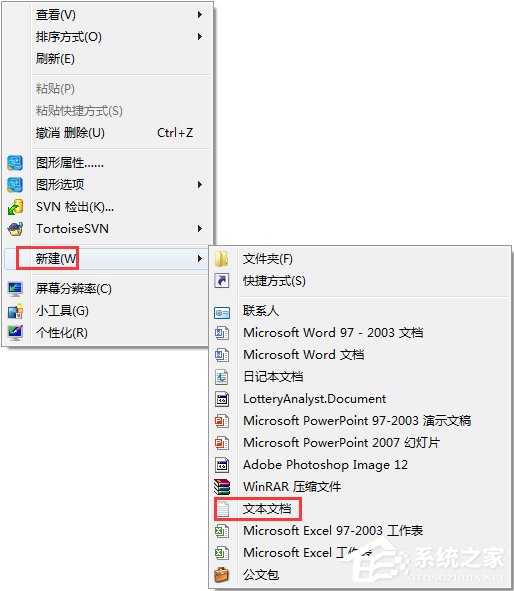Open the 查看(V) menu entry
This screenshot has height=591, width=514.
(x=107, y=15)
